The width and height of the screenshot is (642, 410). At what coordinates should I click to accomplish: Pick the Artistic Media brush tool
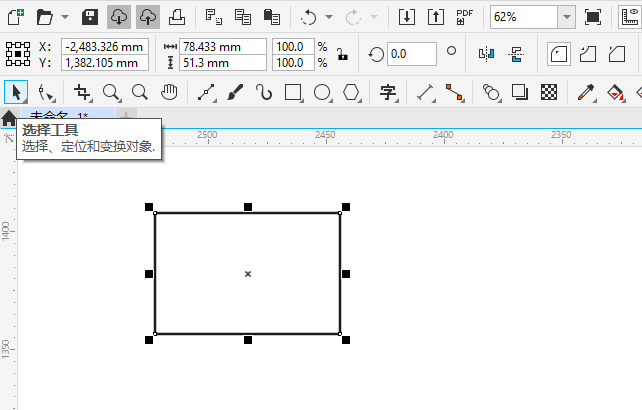[235, 93]
